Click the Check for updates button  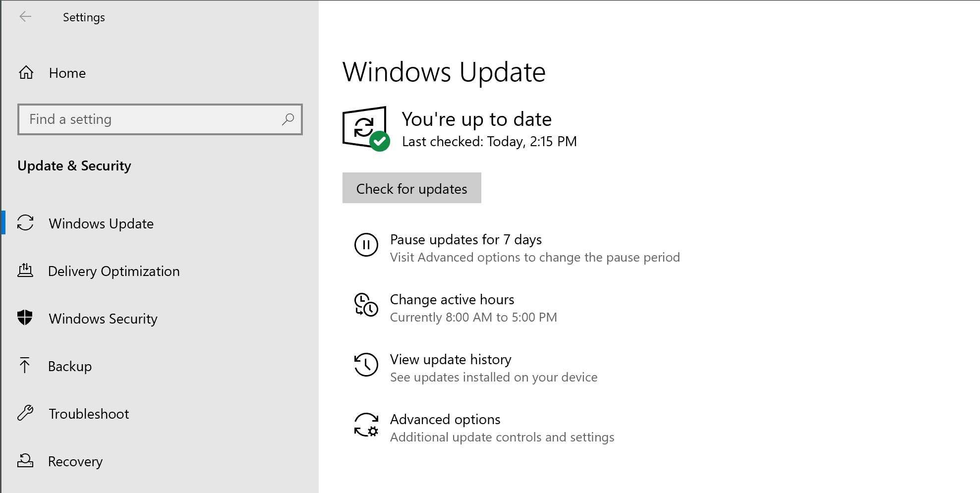tap(412, 188)
